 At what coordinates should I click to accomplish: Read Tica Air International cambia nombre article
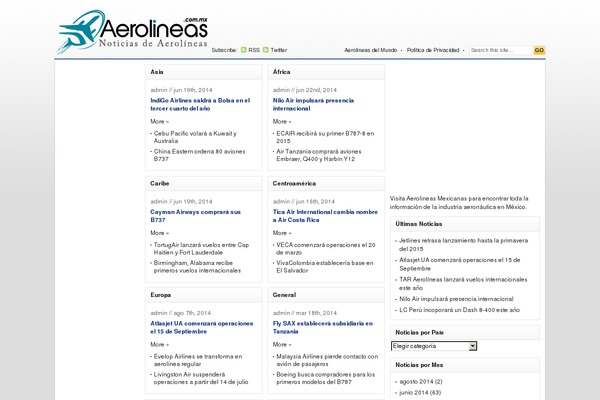325,216
